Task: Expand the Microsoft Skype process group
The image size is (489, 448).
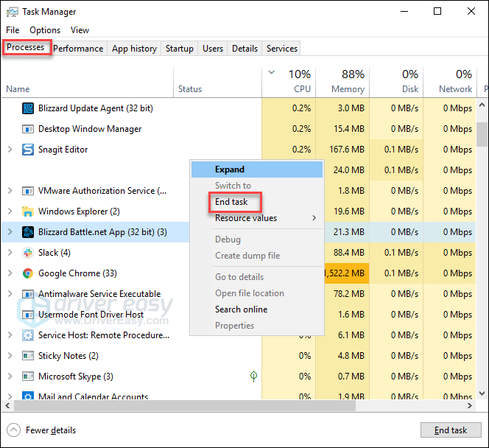Action: click(x=10, y=377)
